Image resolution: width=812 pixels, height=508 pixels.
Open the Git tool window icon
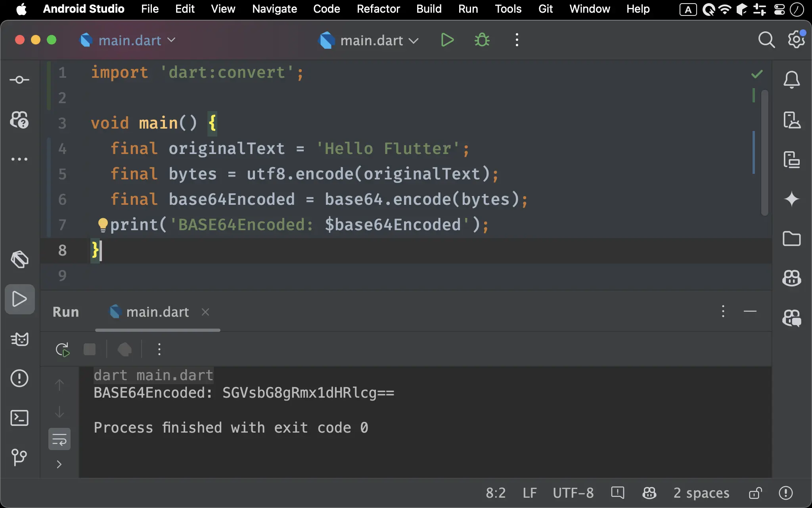pyautogui.click(x=19, y=457)
